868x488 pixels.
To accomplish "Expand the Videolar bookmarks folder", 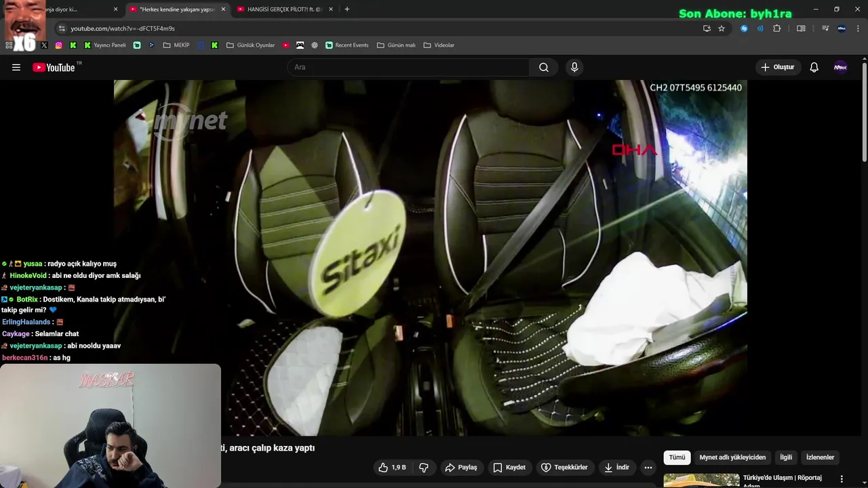I will coord(439,45).
